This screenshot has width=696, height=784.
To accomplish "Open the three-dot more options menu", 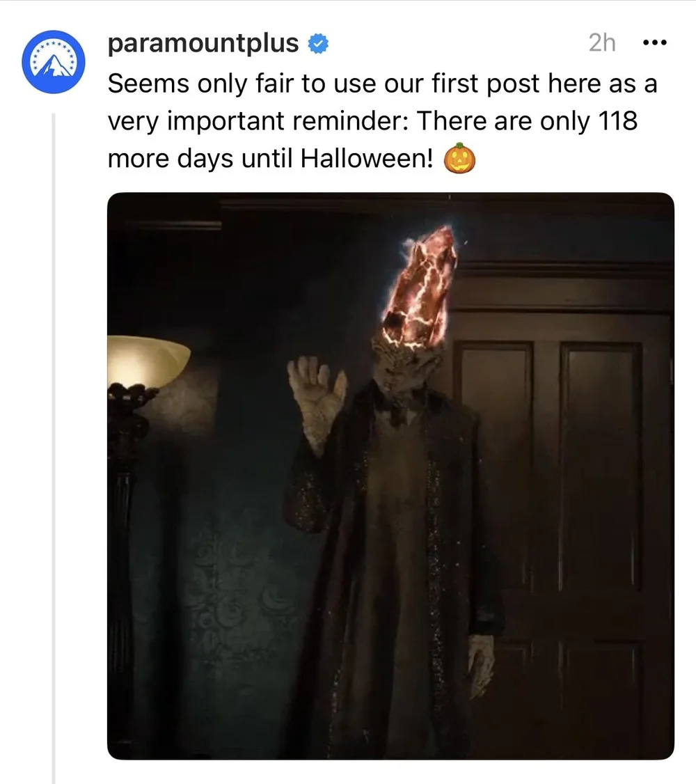I will [654, 43].
